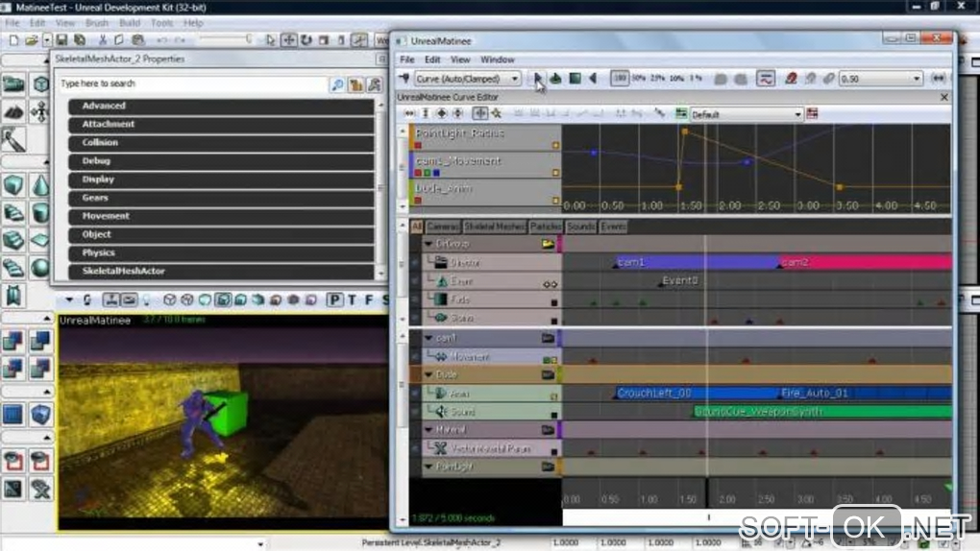This screenshot has width=980, height=551.
Task: Select the Particles track filter tab
Action: pos(546,227)
